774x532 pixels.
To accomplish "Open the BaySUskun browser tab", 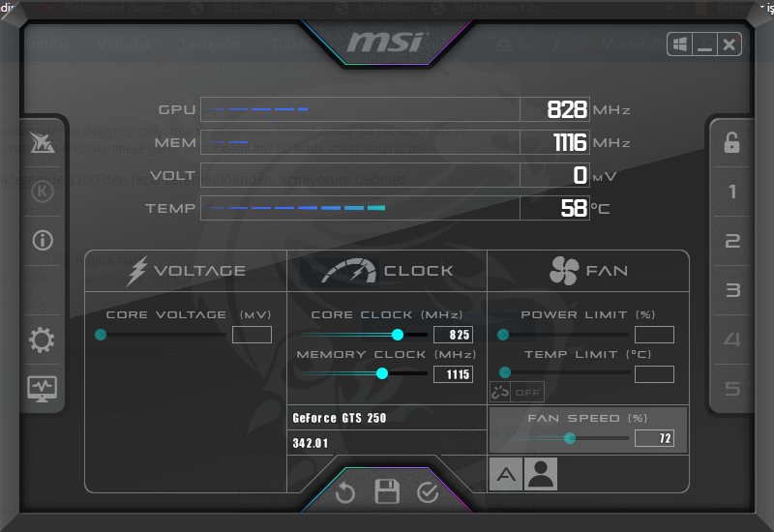I will 376,8.
